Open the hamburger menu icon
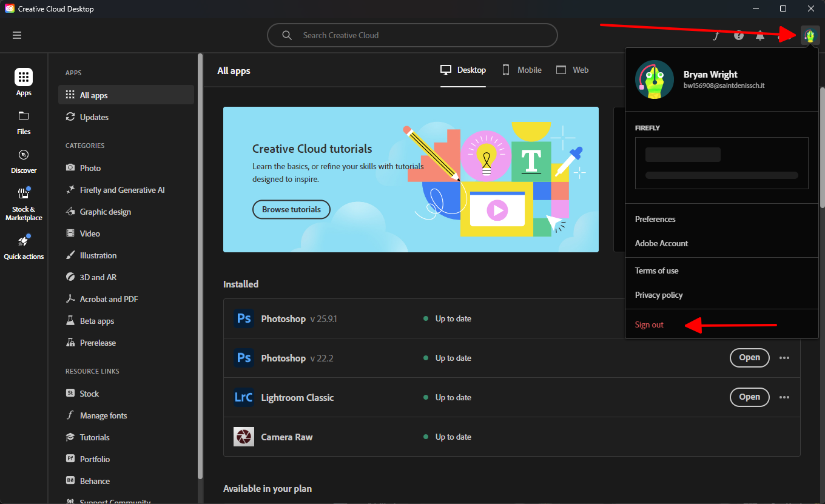Viewport: 825px width, 504px height. [17, 35]
